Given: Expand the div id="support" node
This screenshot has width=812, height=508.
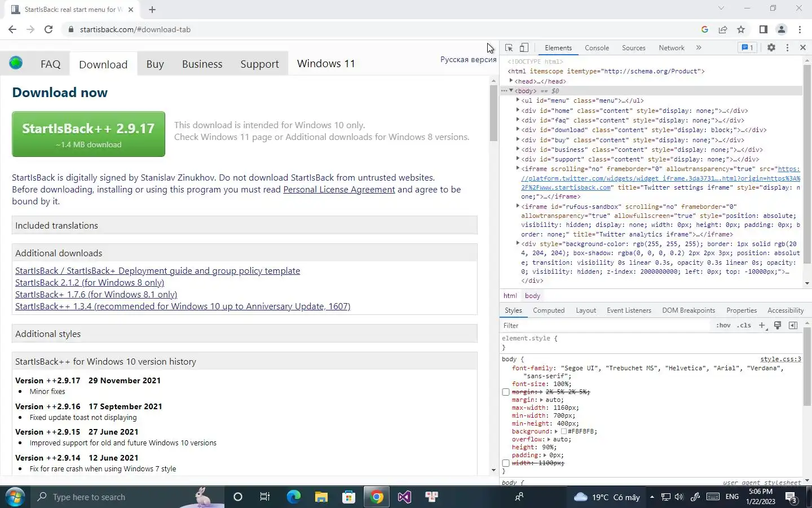Looking at the screenshot, I should point(518,159).
